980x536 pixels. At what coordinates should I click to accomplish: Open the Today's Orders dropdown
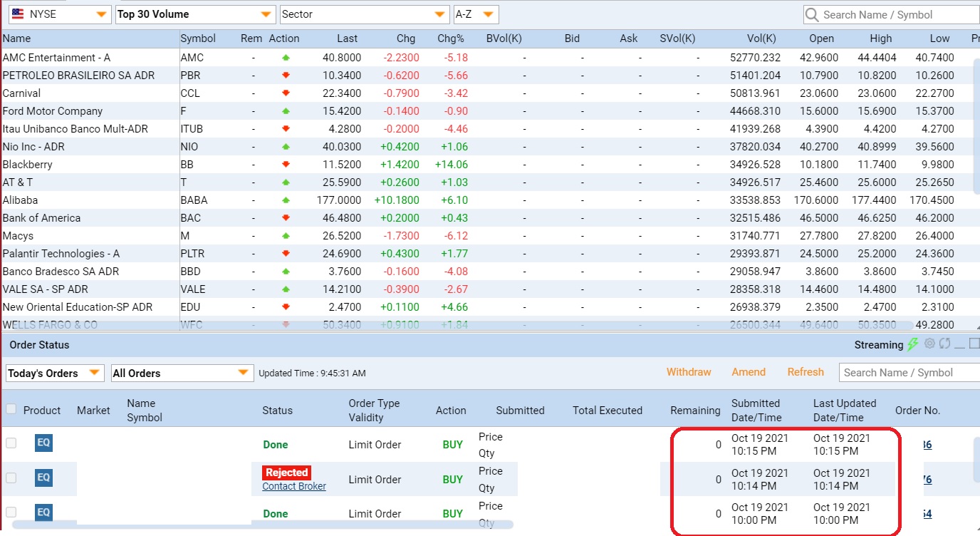[55, 373]
